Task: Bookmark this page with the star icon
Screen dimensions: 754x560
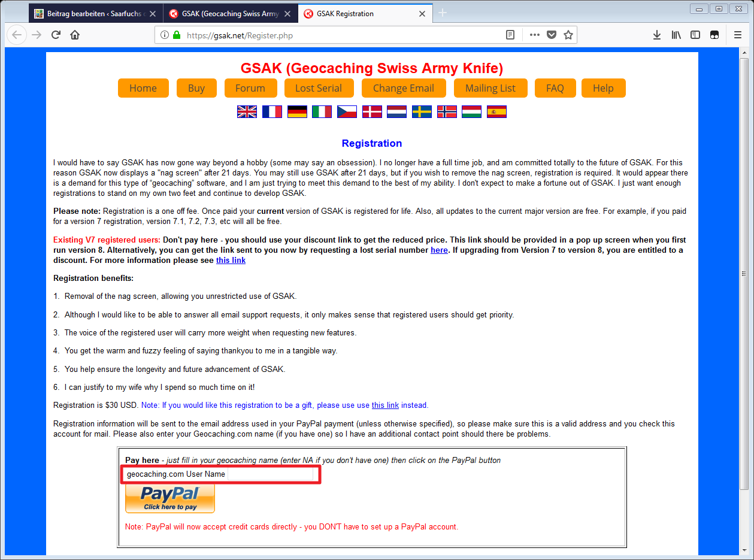Action: point(568,35)
